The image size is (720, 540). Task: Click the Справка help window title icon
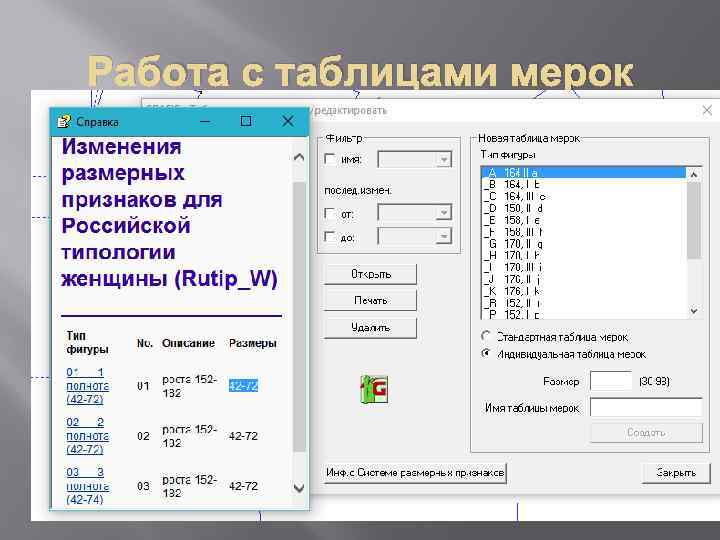pos(64,122)
